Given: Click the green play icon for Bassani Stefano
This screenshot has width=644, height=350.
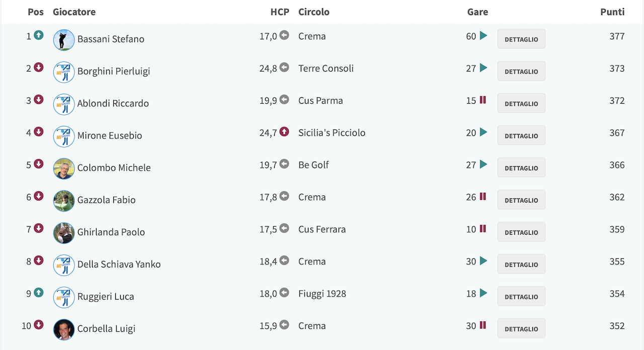Looking at the screenshot, I should point(484,36).
